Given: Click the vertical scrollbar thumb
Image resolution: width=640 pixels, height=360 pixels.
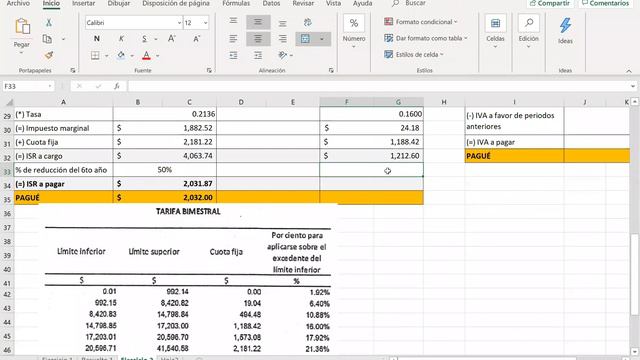Looking at the screenshot, I should [635, 274].
